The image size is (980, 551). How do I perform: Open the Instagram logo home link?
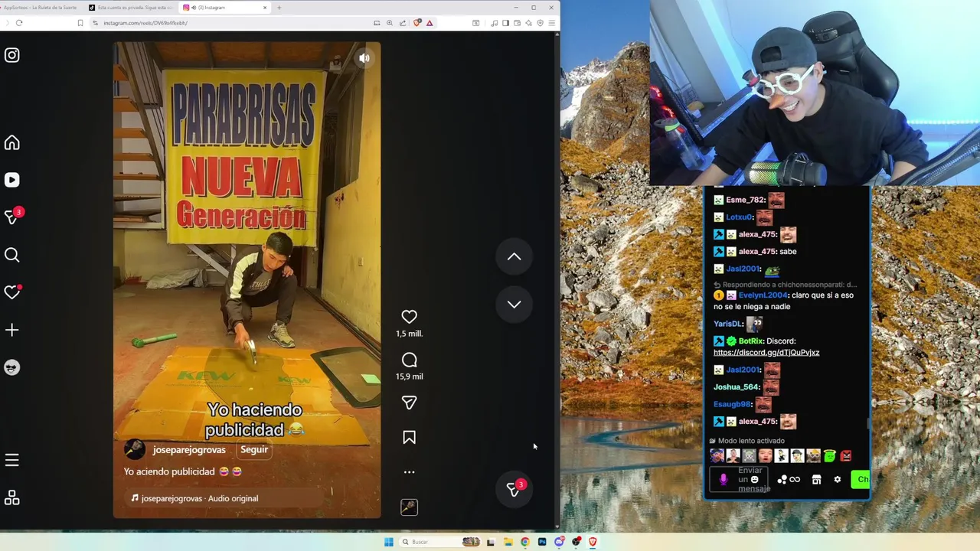coord(12,55)
